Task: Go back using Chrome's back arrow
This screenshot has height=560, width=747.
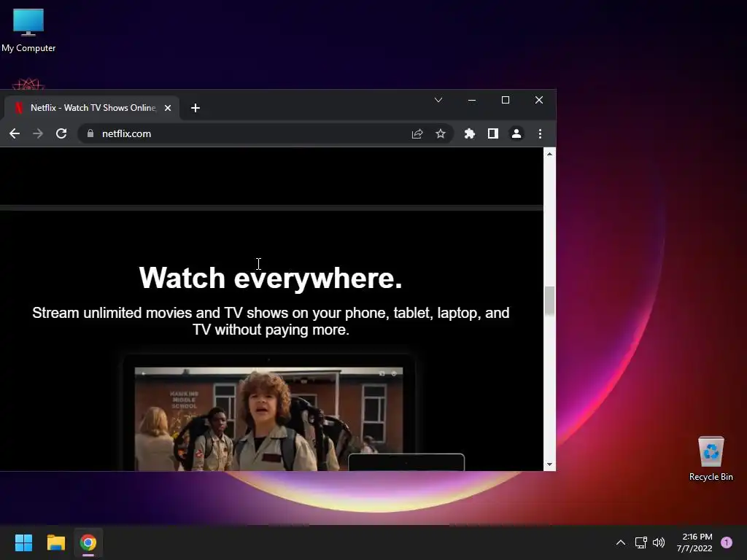Action: pos(15,134)
